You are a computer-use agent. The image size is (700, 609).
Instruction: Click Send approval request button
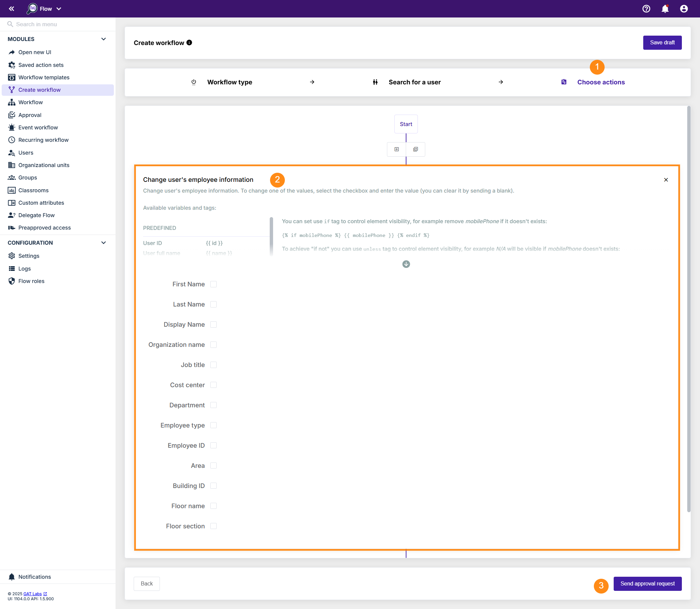(x=647, y=583)
